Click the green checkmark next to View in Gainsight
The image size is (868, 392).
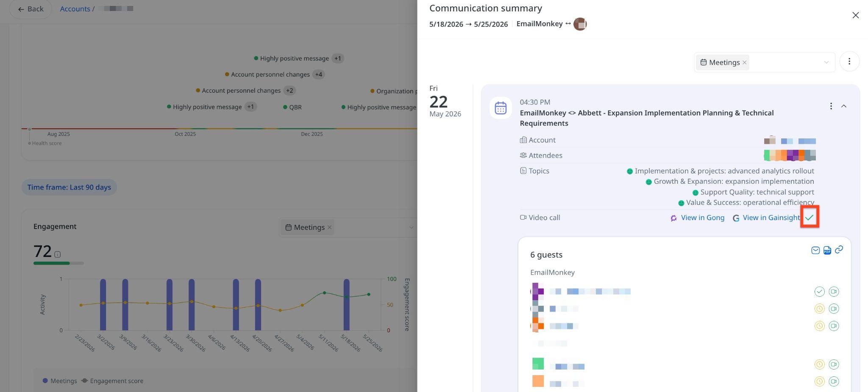pyautogui.click(x=810, y=218)
